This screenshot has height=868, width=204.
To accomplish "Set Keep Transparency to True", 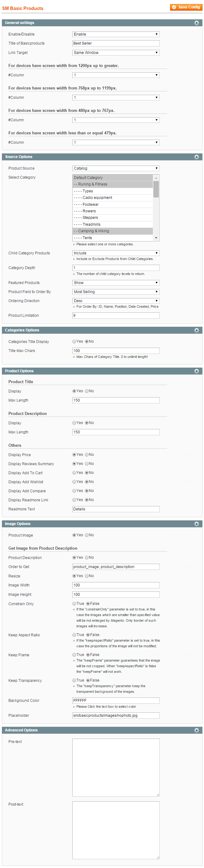I will click(x=74, y=681).
